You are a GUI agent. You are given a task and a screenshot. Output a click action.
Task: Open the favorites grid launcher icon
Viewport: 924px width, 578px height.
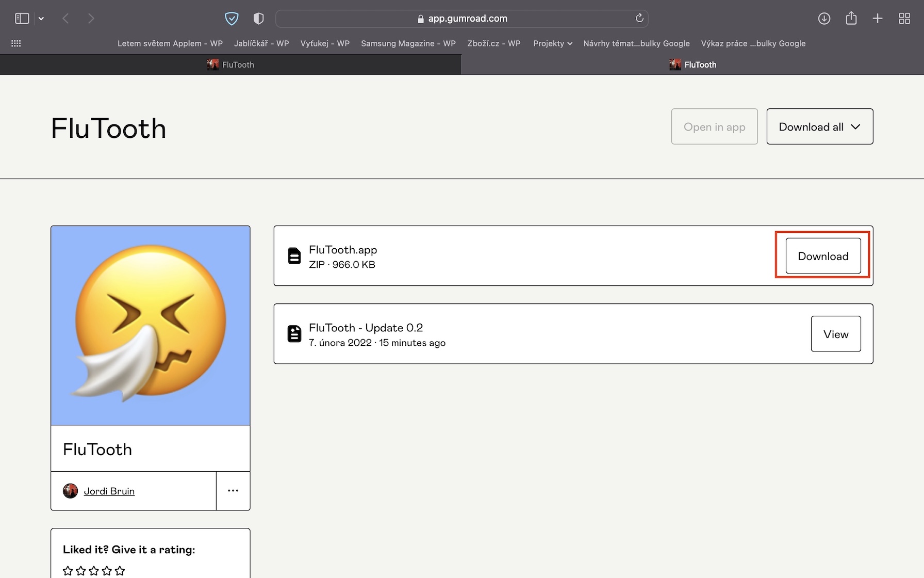point(16,43)
